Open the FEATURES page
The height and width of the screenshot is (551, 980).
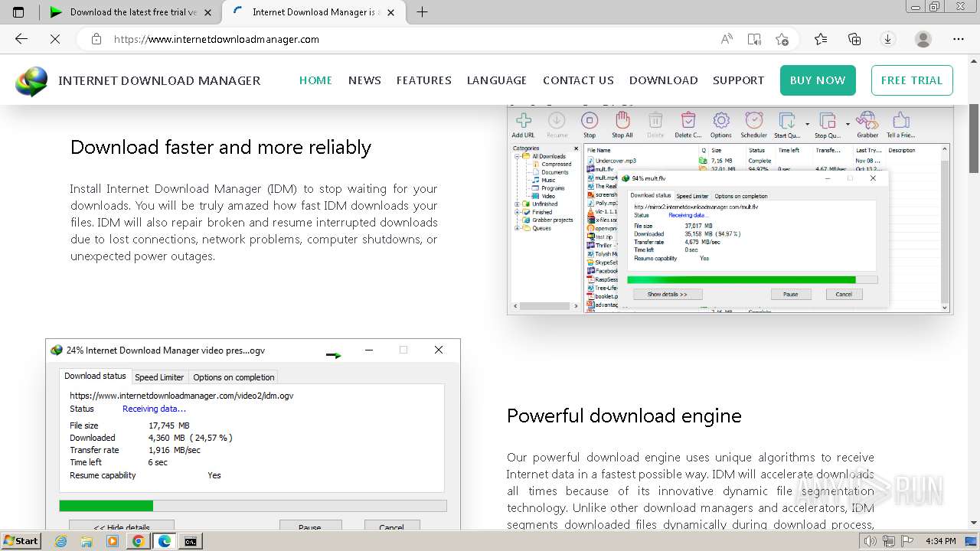pyautogui.click(x=423, y=80)
